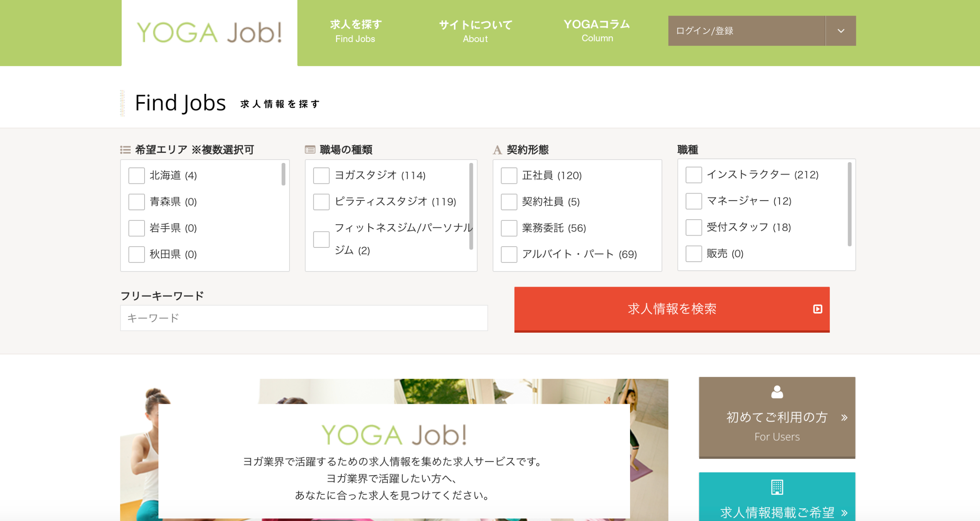Click the Find Jobs page heading

(x=180, y=103)
